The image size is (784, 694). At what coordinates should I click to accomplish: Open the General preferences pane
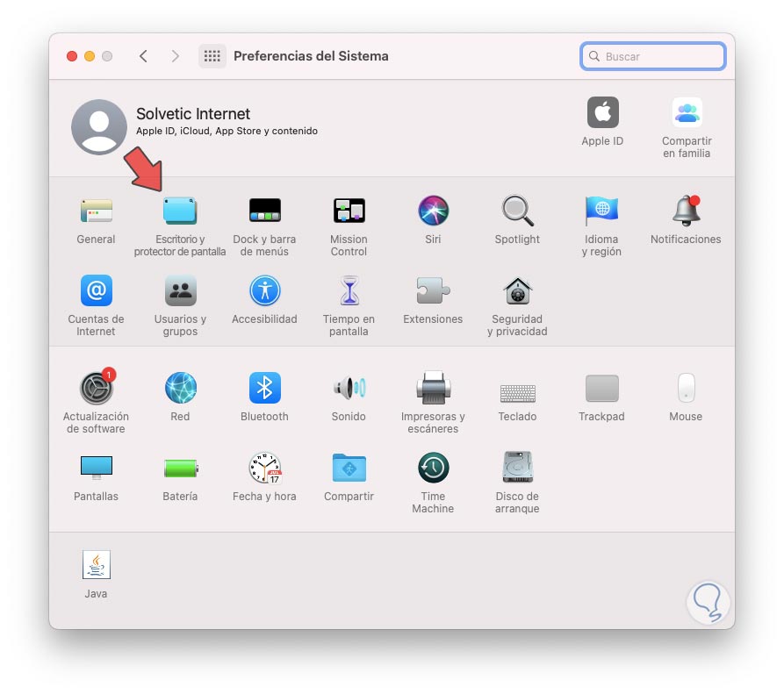(96, 211)
